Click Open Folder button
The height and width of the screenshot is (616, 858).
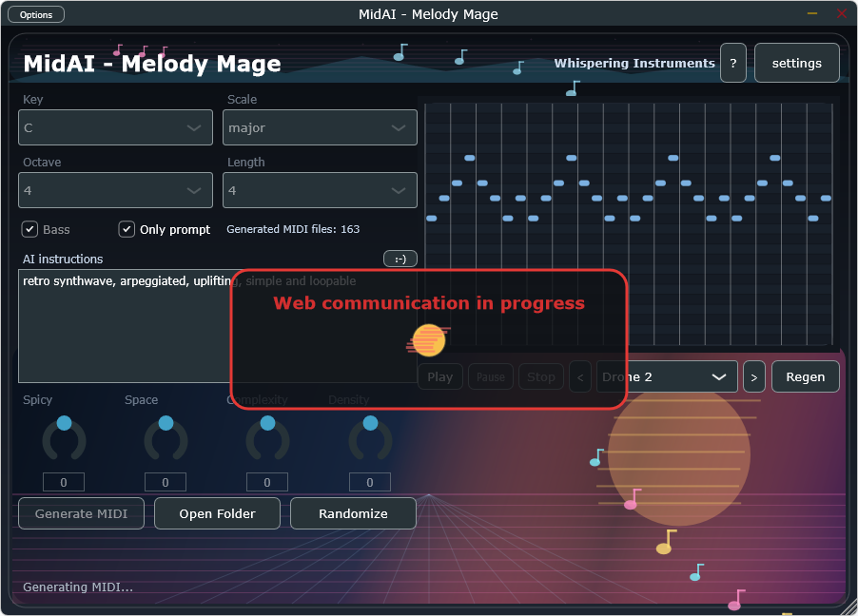pyautogui.click(x=217, y=513)
